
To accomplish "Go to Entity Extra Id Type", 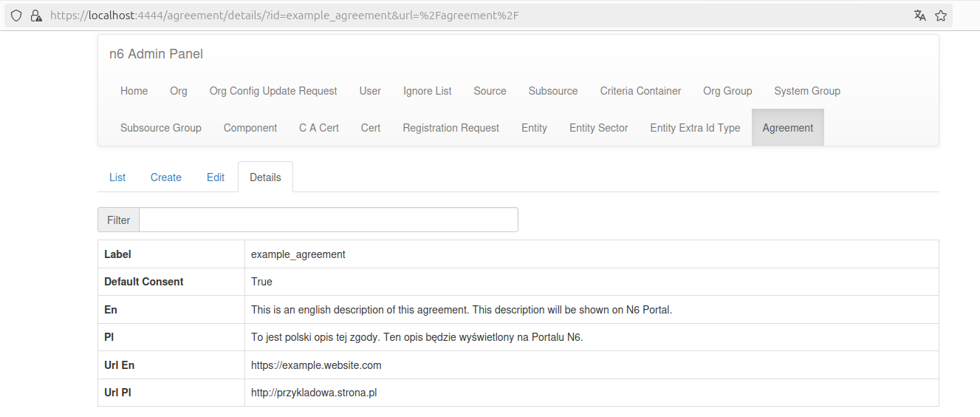I will (695, 128).
